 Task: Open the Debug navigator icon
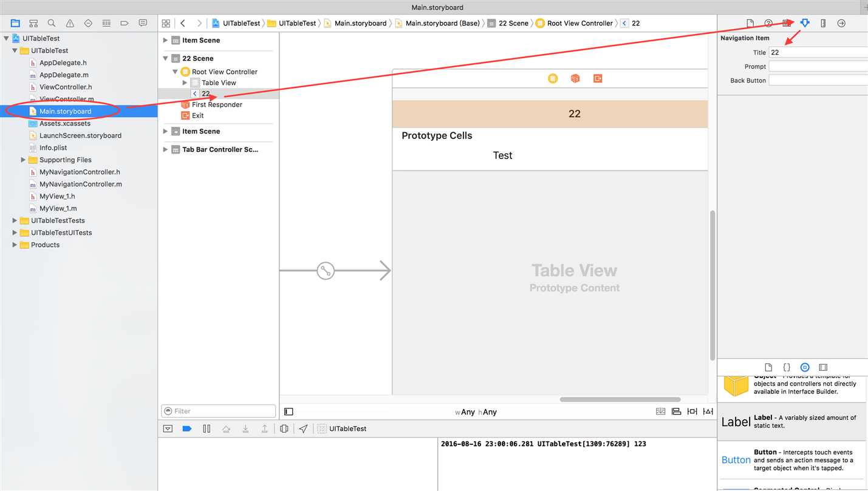point(106,23)
